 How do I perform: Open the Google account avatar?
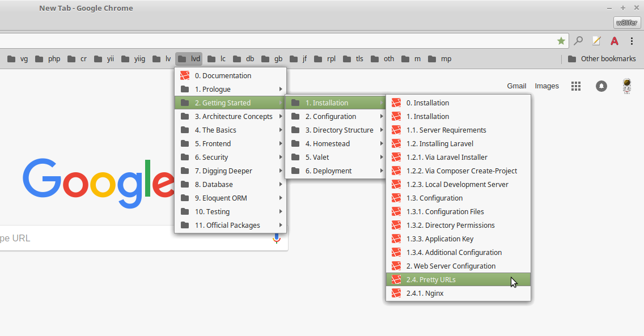click(627, 86)
